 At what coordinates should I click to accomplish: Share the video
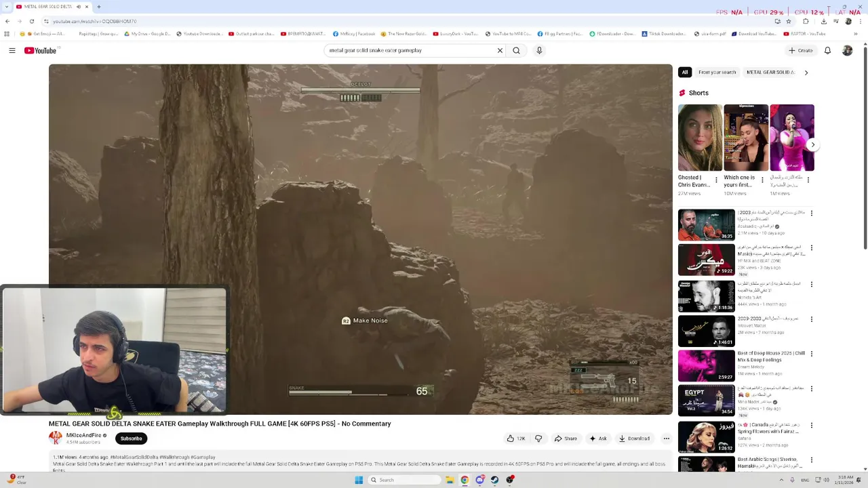coord(566,439)
